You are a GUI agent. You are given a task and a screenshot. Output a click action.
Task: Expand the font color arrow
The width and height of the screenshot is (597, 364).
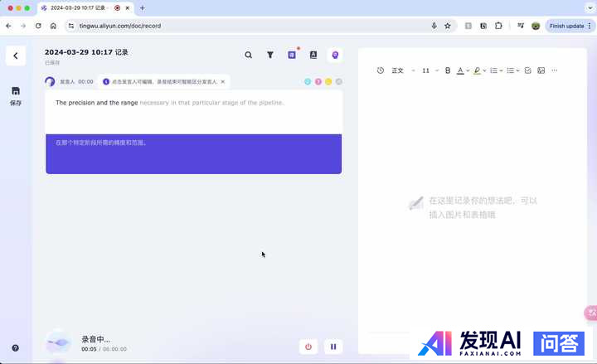pos(468,70)
